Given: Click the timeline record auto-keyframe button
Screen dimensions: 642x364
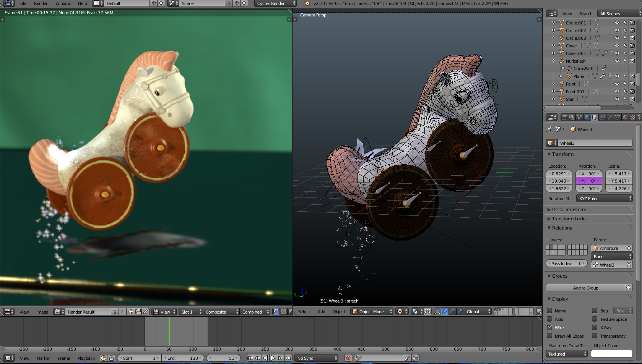Looking at the screenshot, I should click(x=348, y=358).
